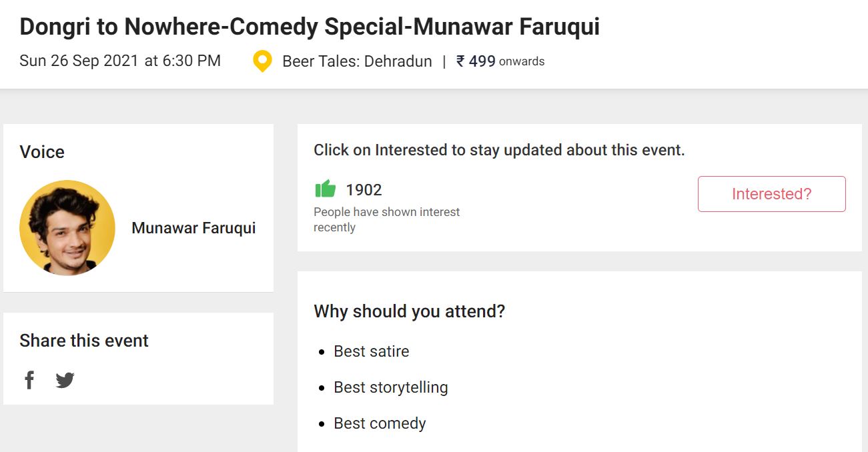This screenshot has height=452, width=868.
Task: Click the green thumbs-up icon
Action: [326, 189]
